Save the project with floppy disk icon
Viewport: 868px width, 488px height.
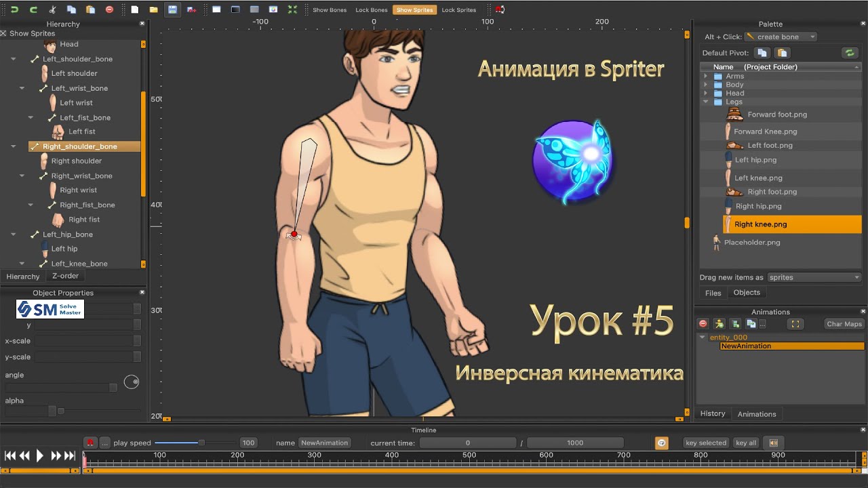coord(173,9)
